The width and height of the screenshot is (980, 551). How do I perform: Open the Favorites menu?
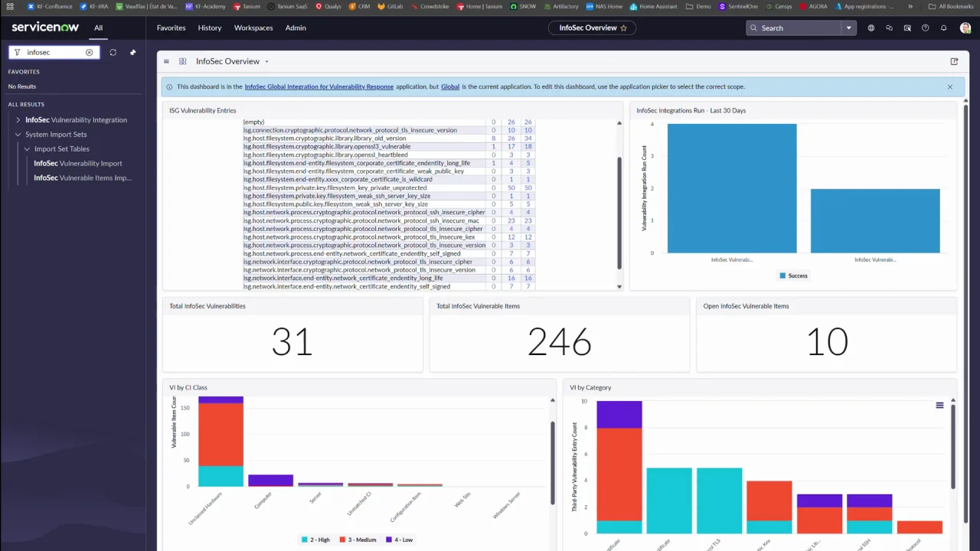(171, 28)
